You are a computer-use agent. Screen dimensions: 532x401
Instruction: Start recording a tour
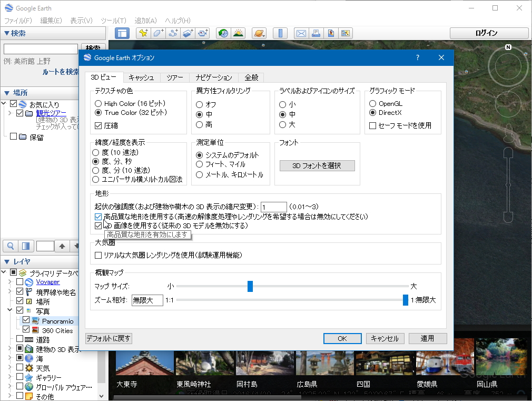203,33
